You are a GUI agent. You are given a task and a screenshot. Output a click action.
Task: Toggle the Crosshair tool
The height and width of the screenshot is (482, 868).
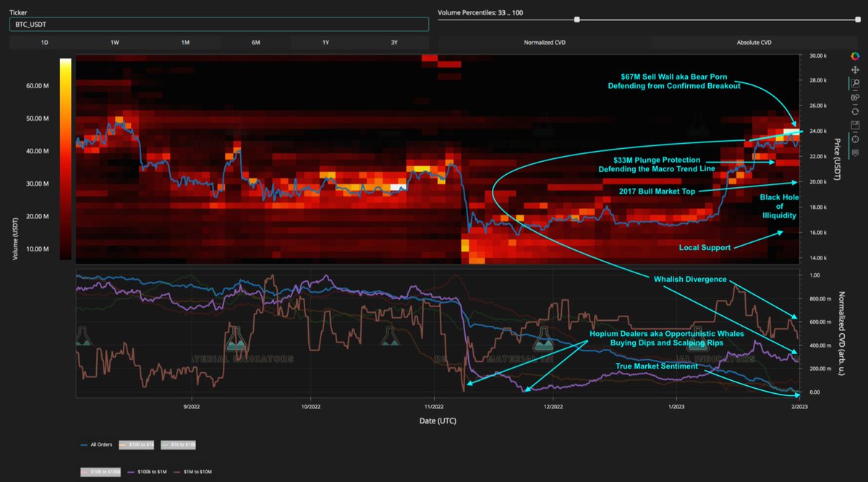pos(855,139)
